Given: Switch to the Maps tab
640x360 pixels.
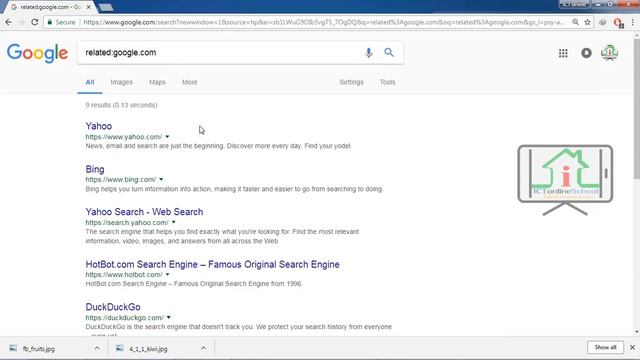Looking at the screenshot, I should 157,82.
